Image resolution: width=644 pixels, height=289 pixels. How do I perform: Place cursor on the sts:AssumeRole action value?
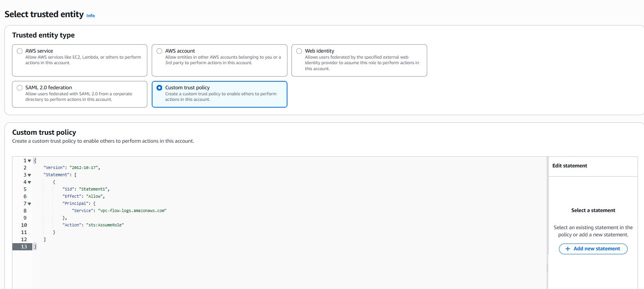pyautogui.click(x=105, y=225)
